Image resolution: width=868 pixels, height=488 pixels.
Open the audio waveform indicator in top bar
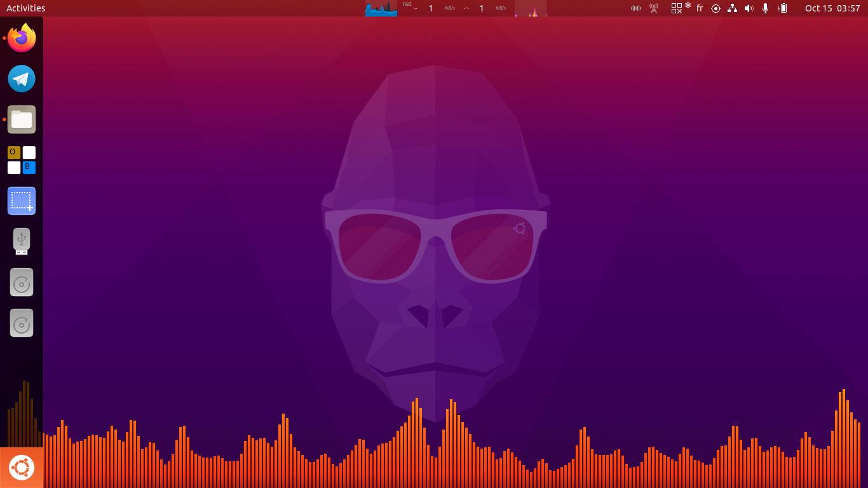click(x=636, y=8)
